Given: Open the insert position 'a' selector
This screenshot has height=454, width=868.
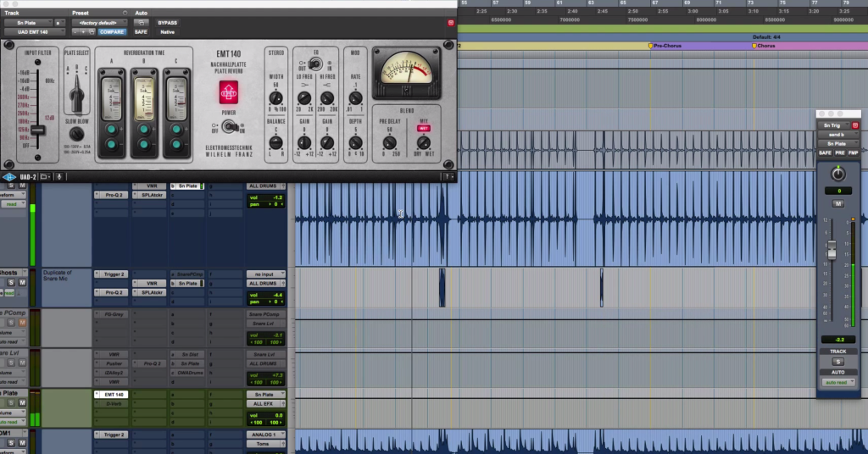Looking at the screenshot, I should pos(59,23).
